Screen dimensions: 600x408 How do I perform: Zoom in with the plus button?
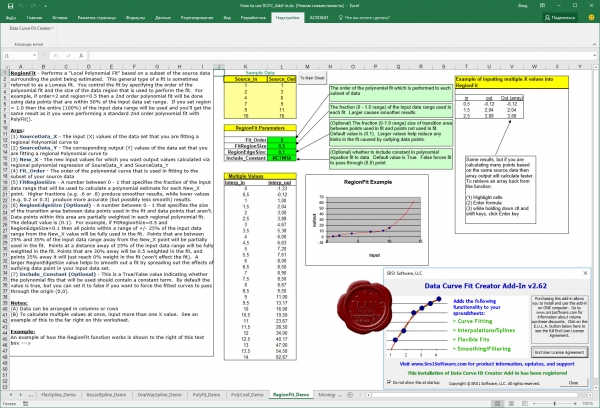575,404
